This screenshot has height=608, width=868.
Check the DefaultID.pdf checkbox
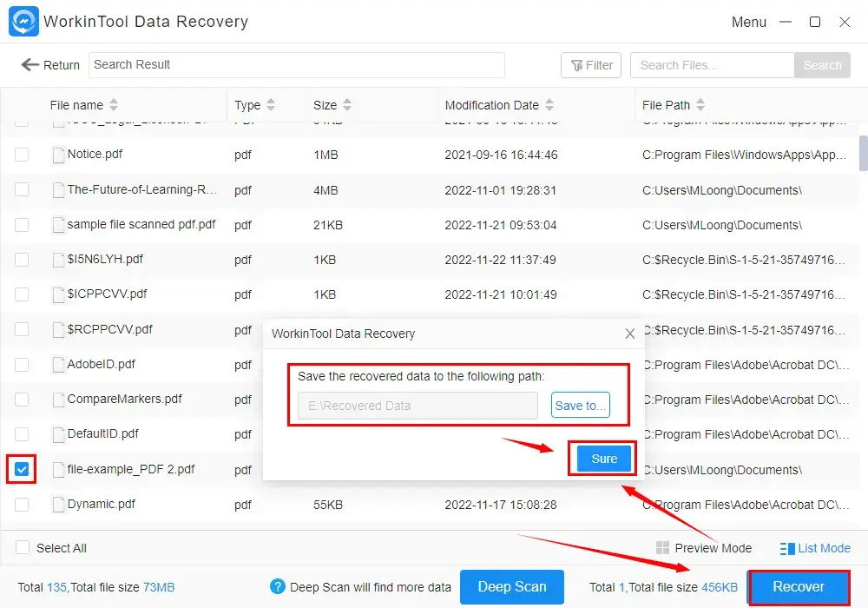click(x=22, y=434)
